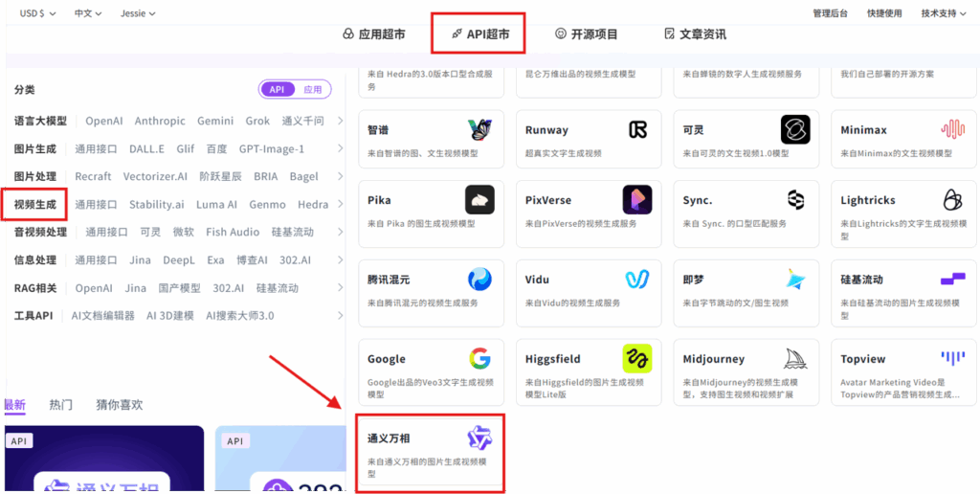
Task: Click the Vidu logo icon
Action: pyautogui.click(x=637, y=280)
